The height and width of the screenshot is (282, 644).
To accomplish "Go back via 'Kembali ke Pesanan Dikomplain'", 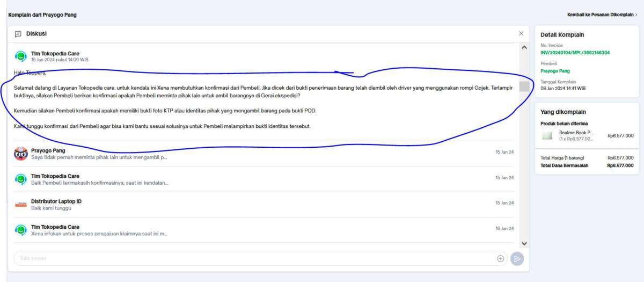I will (x=603, y=15).
